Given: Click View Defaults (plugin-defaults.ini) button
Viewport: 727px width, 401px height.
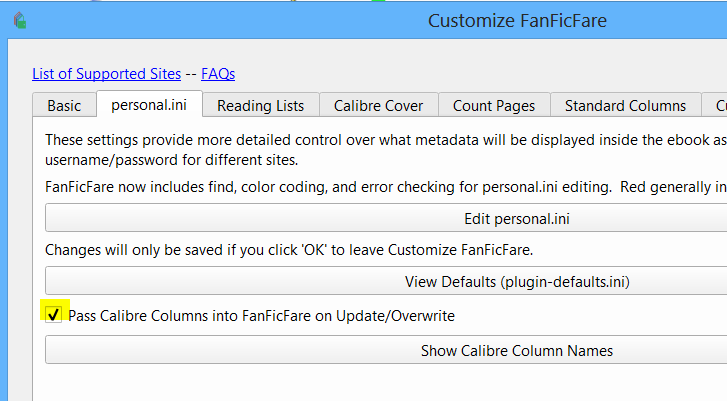Looking at the screenshot, I should click(x=386, y=281).
